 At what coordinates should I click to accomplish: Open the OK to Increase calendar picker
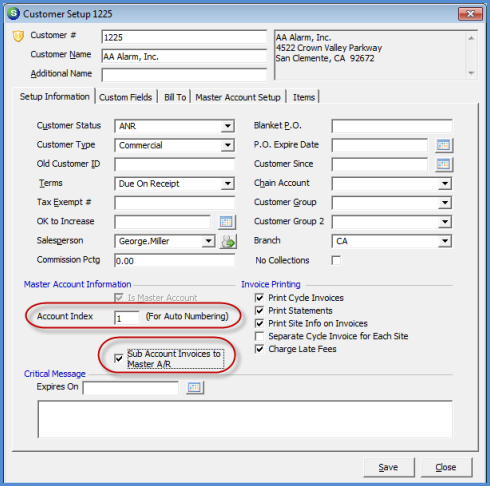(227, 222)
